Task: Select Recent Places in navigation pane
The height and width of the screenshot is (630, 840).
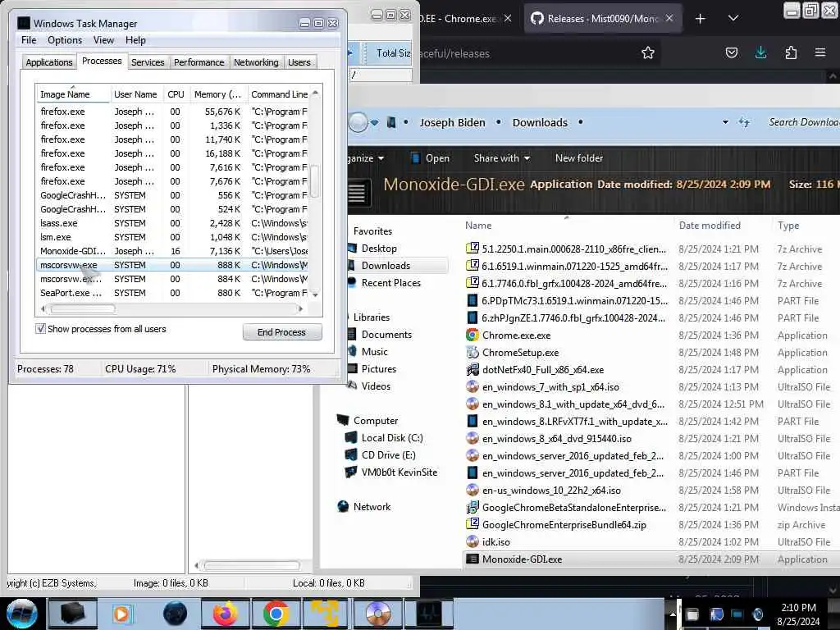Action: pyautogui.click(x=390, y=283)
